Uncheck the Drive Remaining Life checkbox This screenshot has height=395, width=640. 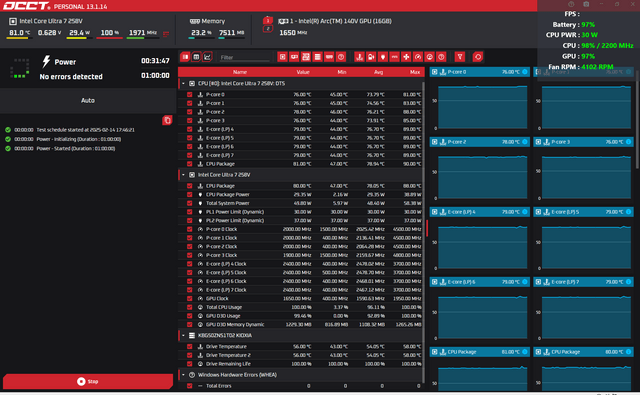coord(189,364)
